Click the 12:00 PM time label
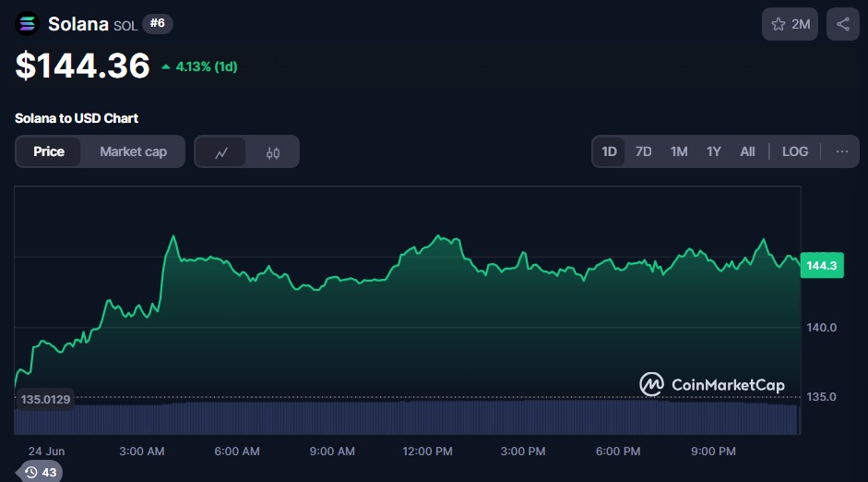 tap(427, 451)
